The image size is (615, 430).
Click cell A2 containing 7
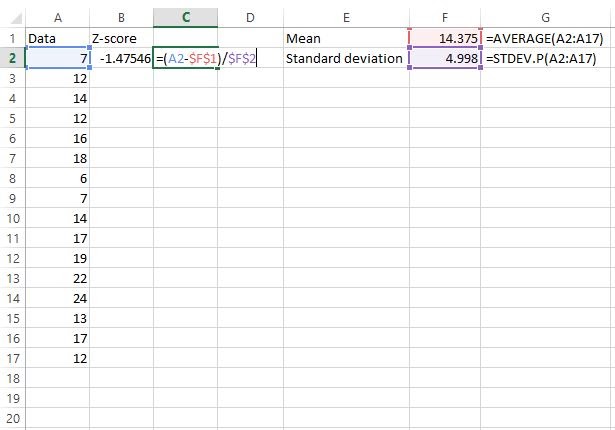(x=58, y=58)
